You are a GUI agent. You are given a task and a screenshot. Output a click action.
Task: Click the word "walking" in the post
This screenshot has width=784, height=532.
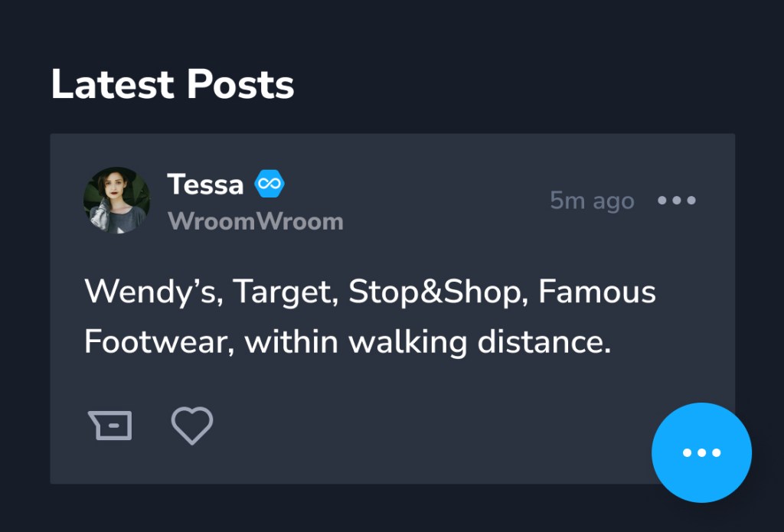(408, 341)
